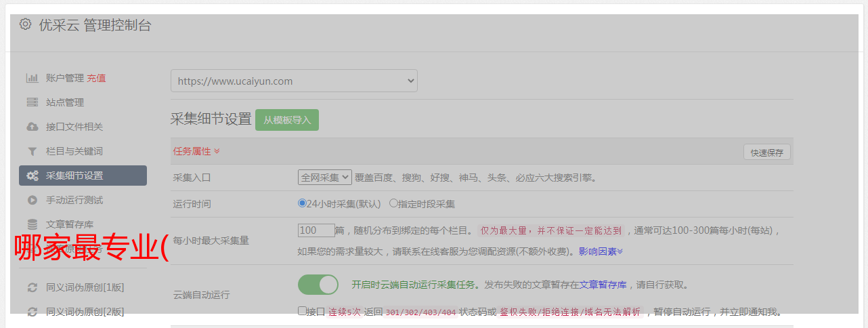Open the 文章暂存库 link in the description
Screen dimensions: 868x328
pos(603,285)
